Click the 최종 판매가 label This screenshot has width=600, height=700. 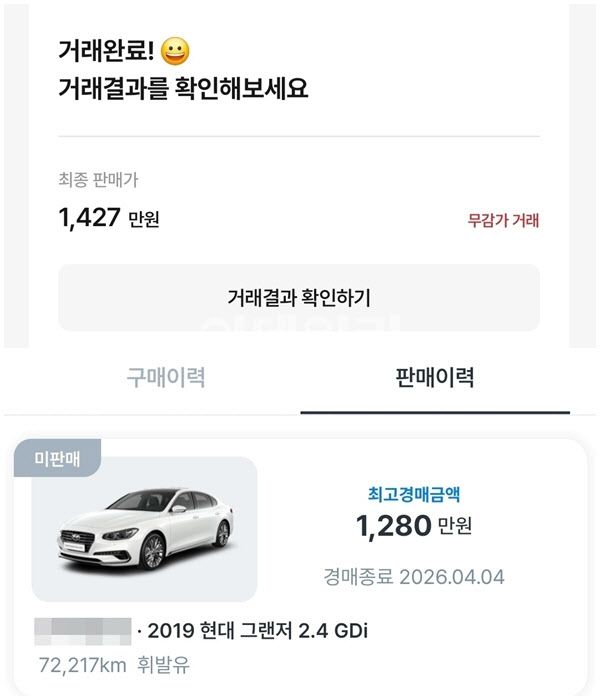coord(97,180)
